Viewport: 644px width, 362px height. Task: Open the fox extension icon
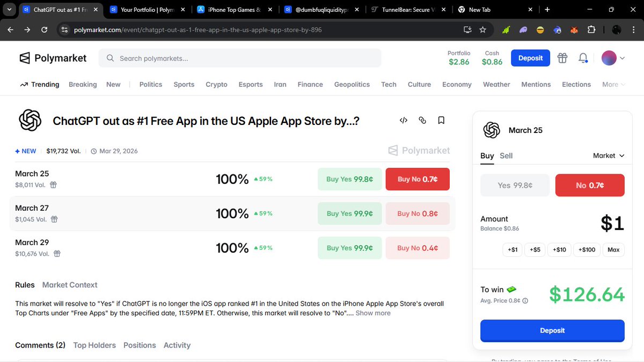pyautogui.click(x=574, y=30)
